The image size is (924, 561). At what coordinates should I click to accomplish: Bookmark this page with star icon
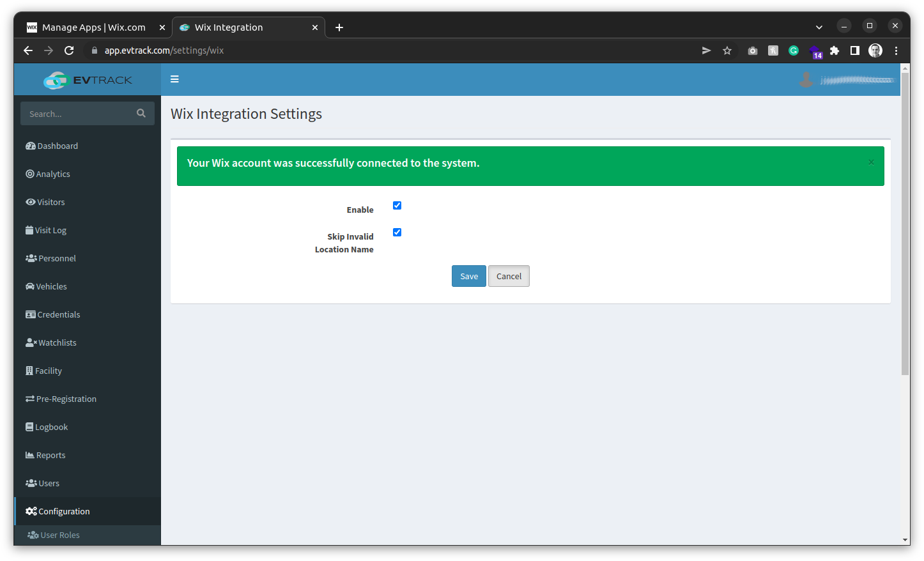point(727,50)
